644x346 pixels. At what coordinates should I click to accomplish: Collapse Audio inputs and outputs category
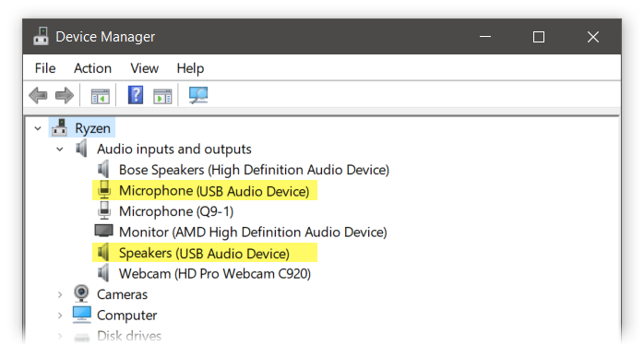pyautogui.click(x=60, y=149)
